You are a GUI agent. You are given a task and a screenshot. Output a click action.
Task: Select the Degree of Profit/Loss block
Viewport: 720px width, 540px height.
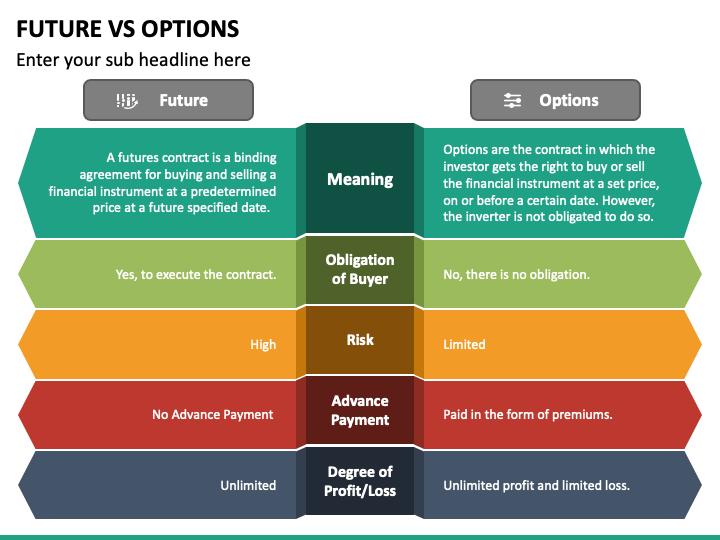pyautogui.click(x=360, y=481)
